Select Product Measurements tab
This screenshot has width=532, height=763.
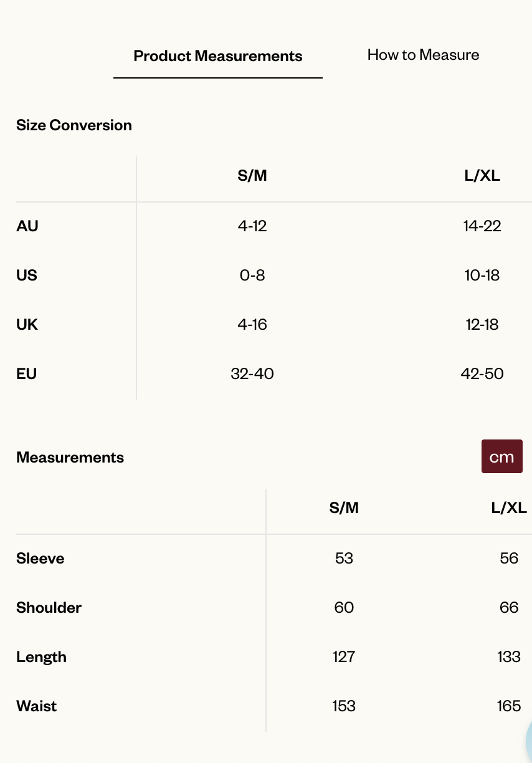[218, 56]
